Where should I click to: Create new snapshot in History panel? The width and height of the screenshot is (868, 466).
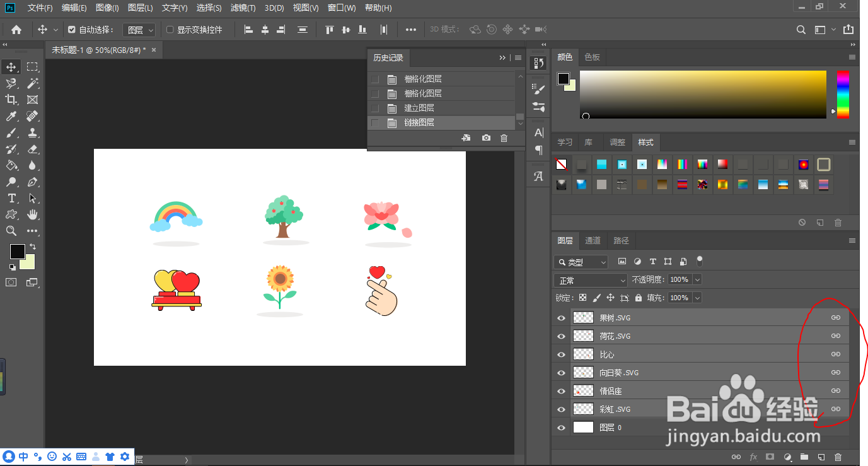point(486,138)
